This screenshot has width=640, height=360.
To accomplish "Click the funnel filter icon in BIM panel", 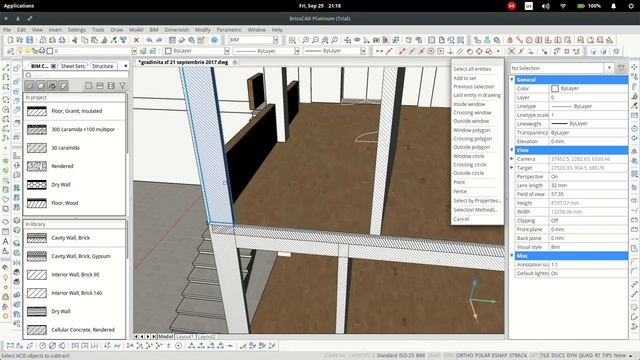I will click(122, 86).
